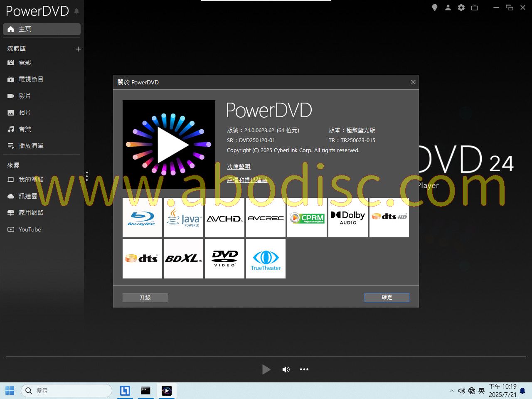Viewport: 532px width, 399px height.
Task: Open the taskbar clock and date
Action: (502, 391)
